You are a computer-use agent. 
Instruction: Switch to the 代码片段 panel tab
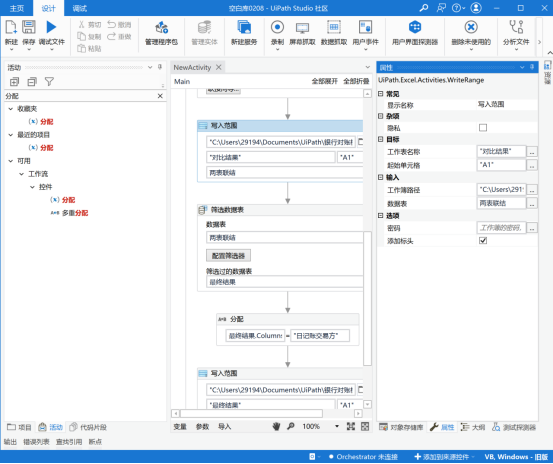click(88, 427)
